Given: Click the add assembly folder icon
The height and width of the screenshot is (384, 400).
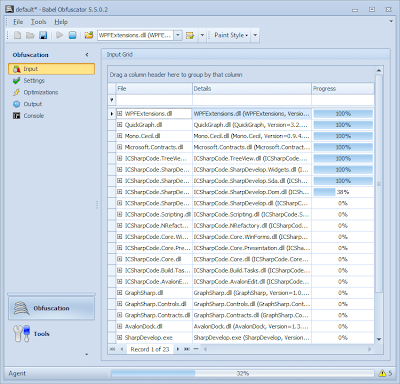Looking at the screenshot, I should [x=89, y=35].
